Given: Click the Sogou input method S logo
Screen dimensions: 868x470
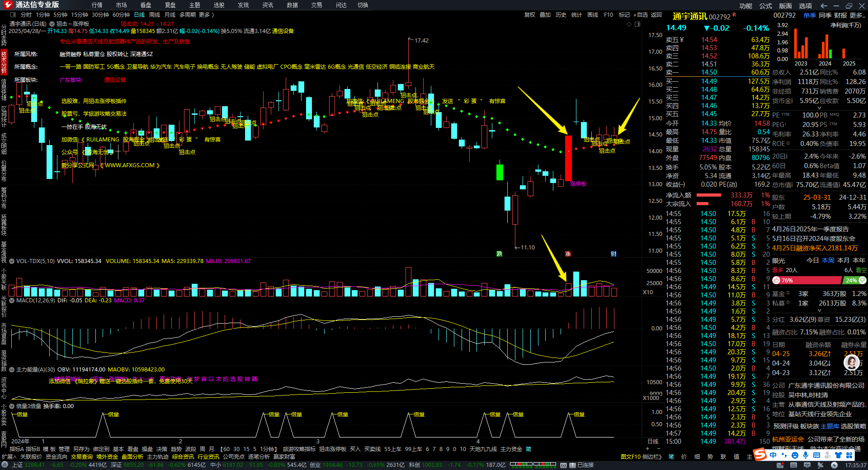Looking at the screenshot, I should coord(760,455).
